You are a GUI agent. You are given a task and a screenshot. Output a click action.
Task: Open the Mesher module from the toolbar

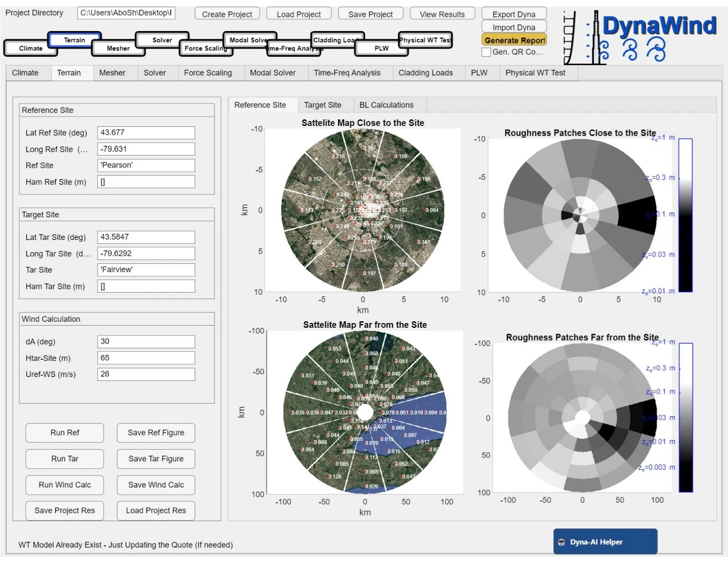(117, 49)
